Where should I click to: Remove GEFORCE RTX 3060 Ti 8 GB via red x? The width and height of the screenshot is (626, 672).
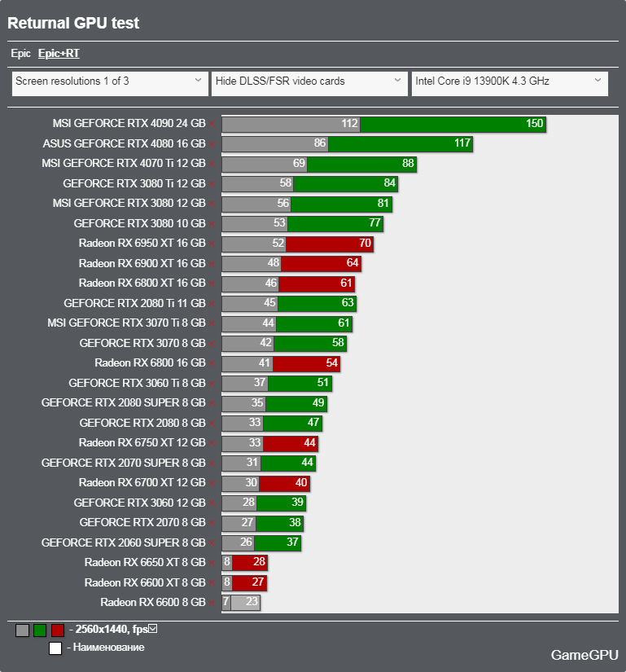pyautogui.click(x=212, y=383)
